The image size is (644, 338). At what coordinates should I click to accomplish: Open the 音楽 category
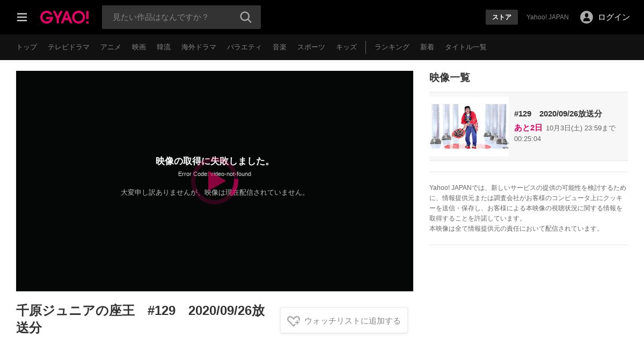point(280,47)
